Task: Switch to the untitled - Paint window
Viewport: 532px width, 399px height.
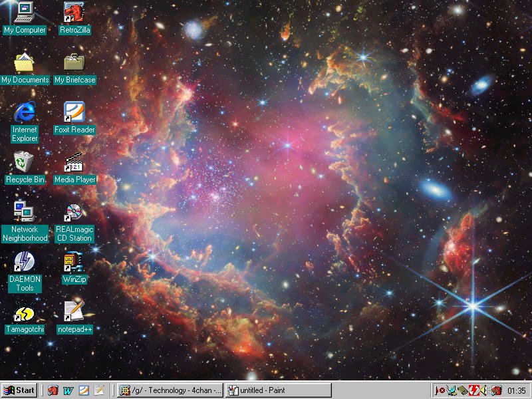Action: click(x=279, y=390)
